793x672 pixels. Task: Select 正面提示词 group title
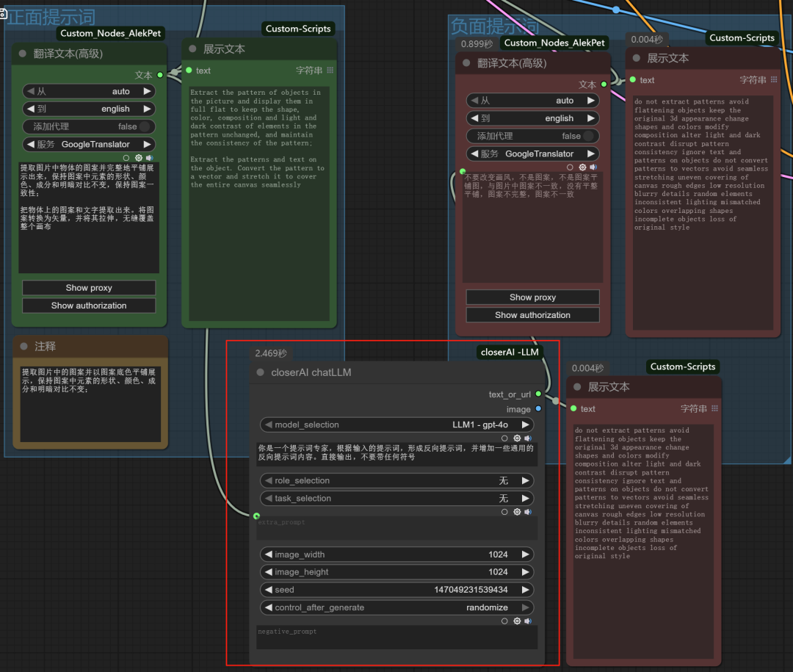coord(51,17)
